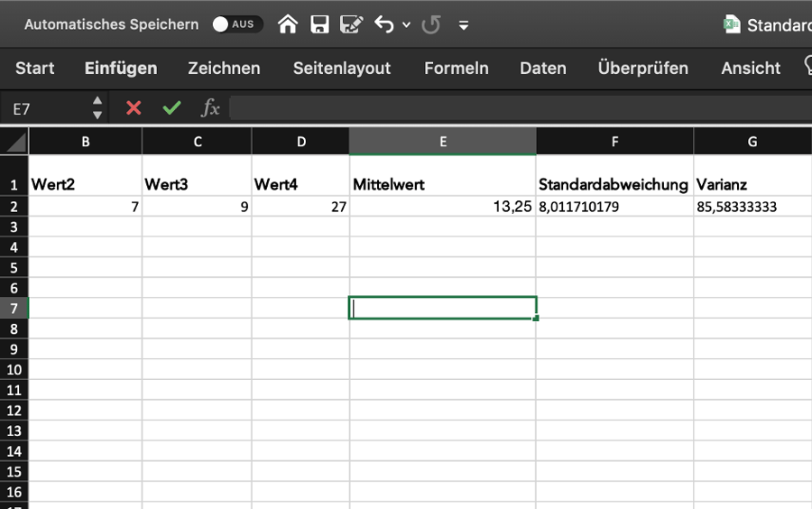Toggle the Automatisches Speichern switch
812x509 pixels.
tap(237, 24)
